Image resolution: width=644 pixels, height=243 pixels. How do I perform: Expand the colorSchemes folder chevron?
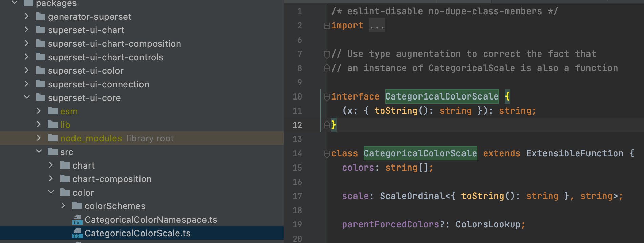63,205
